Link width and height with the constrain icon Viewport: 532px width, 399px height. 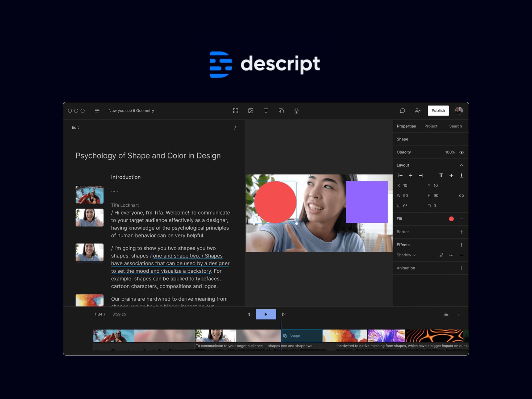[x=462, y=196]
